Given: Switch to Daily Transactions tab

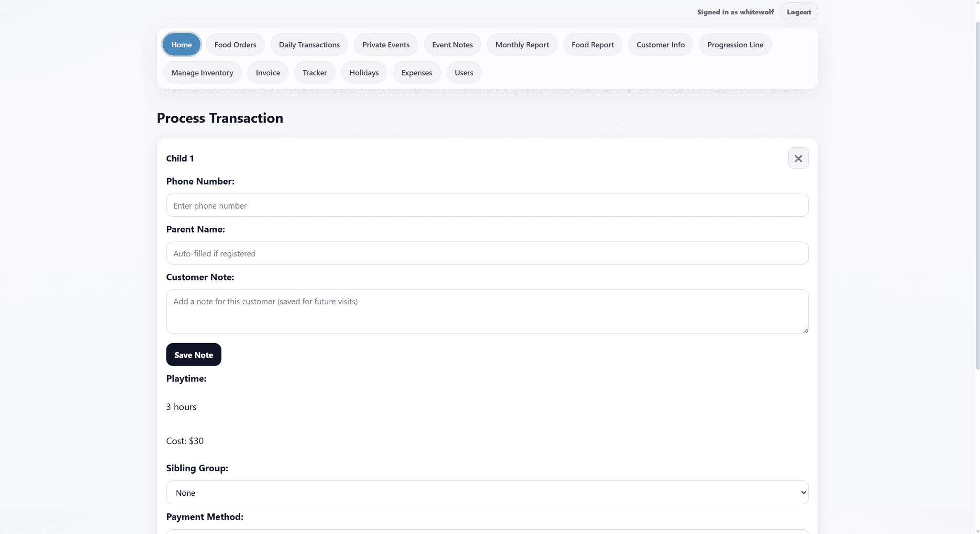Looking at the screenshot, I should pos(309,44).
